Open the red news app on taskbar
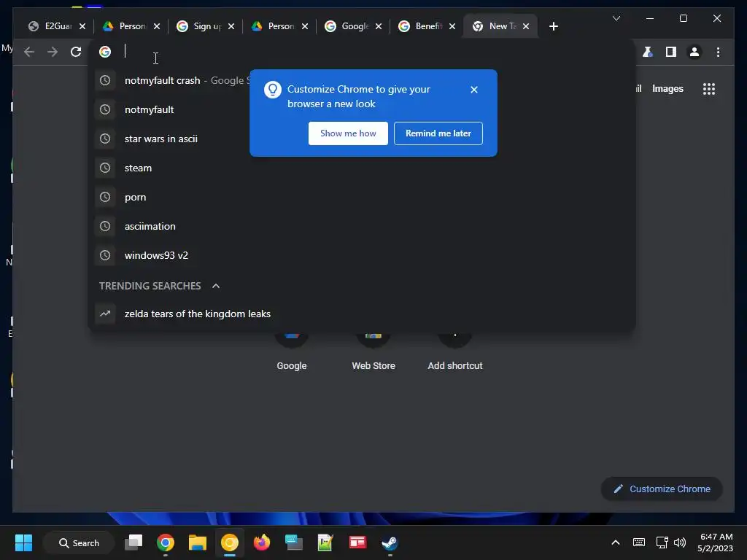The width and height of the screenshot is (747, 560). pyautogui.click(x=357, y=542)
